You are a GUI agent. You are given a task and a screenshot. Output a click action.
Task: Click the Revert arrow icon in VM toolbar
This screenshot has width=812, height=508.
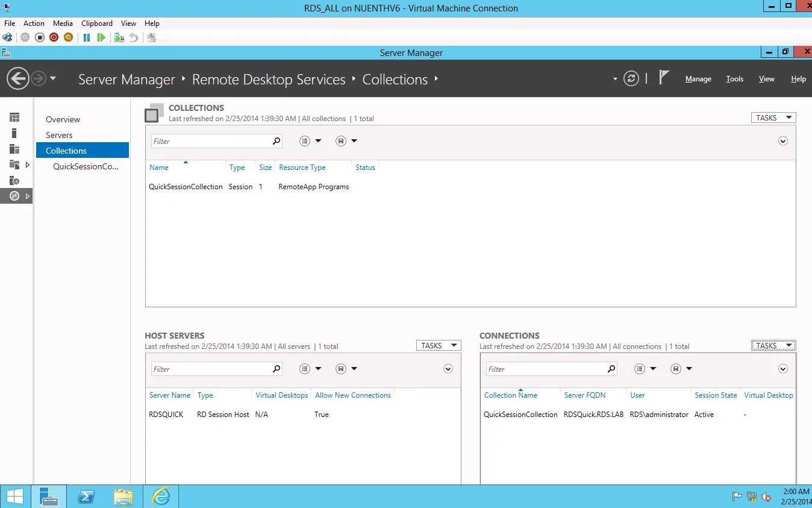click(x=134, y=37)
